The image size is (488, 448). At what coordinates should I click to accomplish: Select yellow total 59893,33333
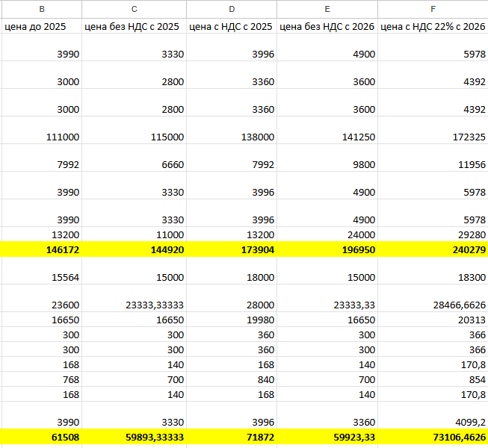click(134, 437)
